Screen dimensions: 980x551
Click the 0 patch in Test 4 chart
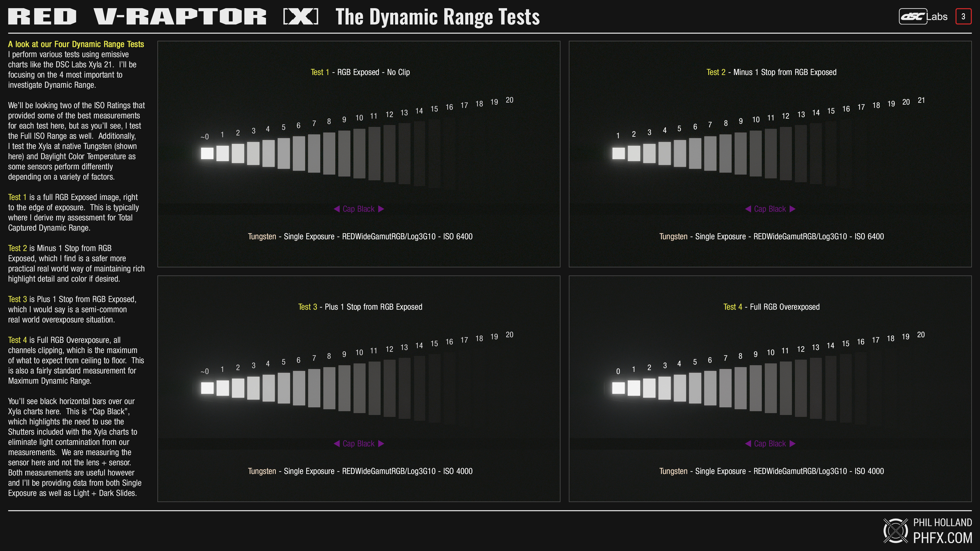click(618, 388)
